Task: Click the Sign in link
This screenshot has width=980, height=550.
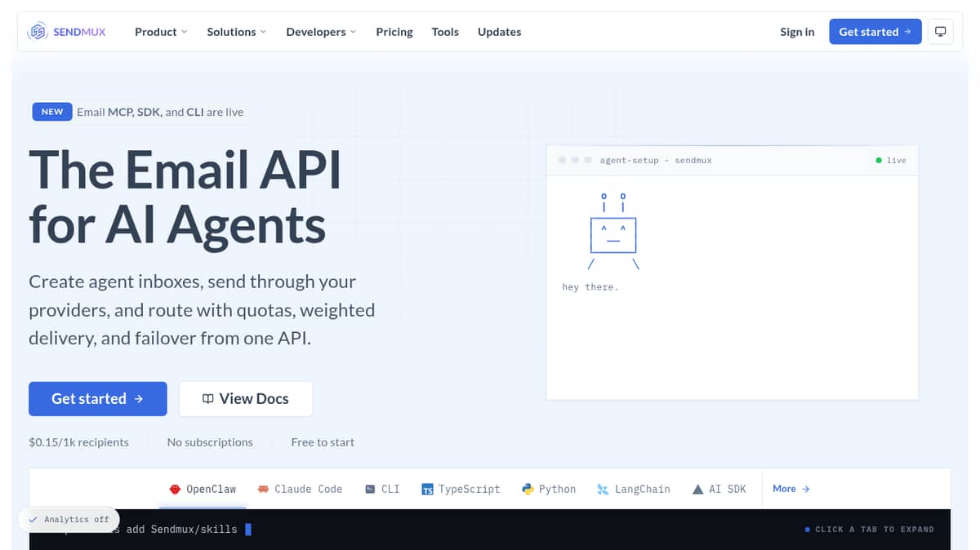Action: pos(797,32)
